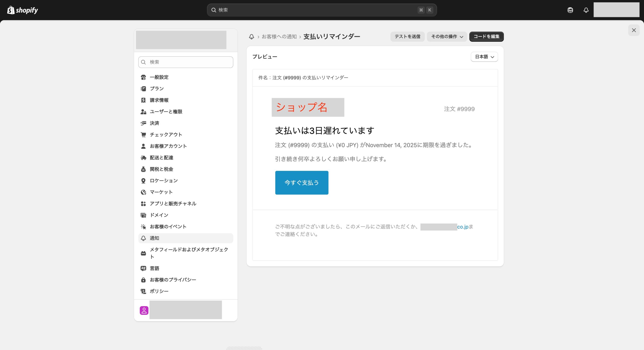
Task: Open ドメイン settings icon
Action: [x=143, y=215]
